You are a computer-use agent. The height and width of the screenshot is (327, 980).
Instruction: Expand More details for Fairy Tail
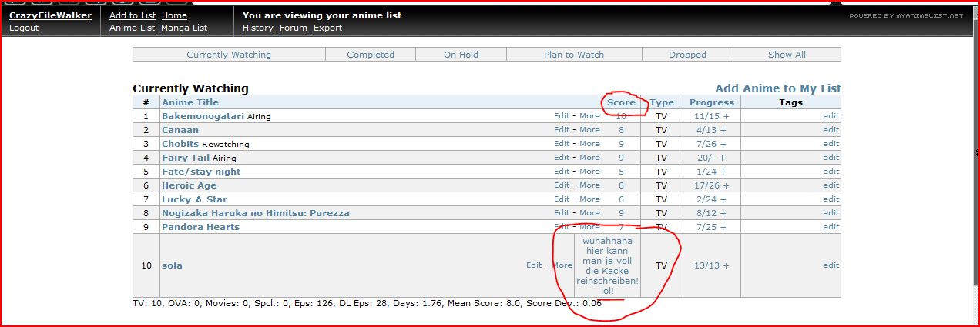tap(589, 158)
